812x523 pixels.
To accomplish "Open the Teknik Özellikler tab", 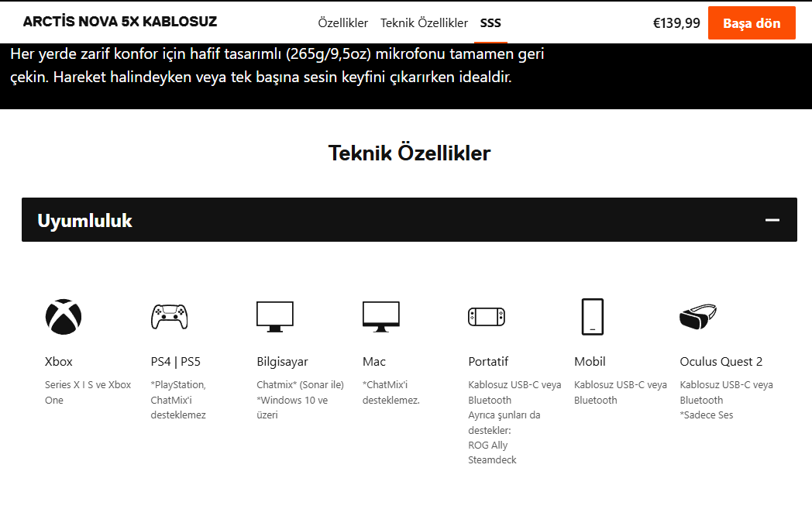I will [424, 22].
